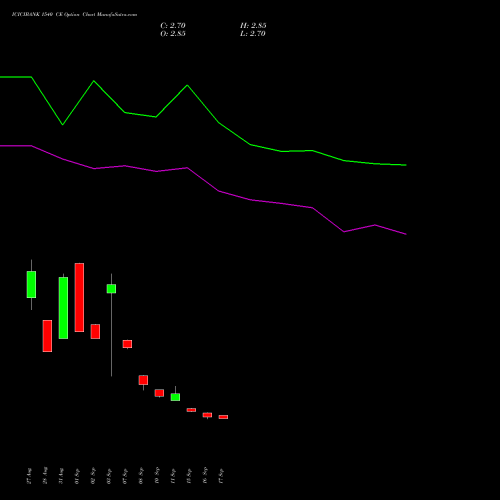Viewport: 500px width, 500px height.
Task: Click the '28 Aug' date axis label
Action: (x=45, y=476)
